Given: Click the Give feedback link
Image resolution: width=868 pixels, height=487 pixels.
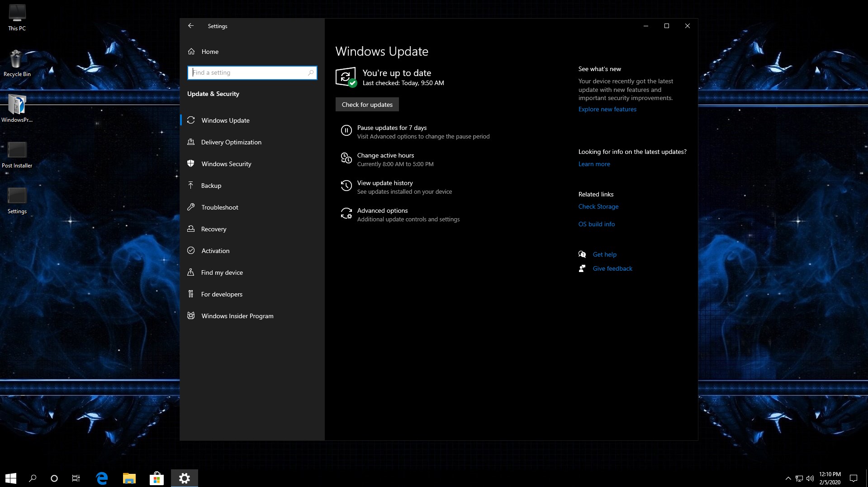Looking at the screenshot, I should click(612, 268).
